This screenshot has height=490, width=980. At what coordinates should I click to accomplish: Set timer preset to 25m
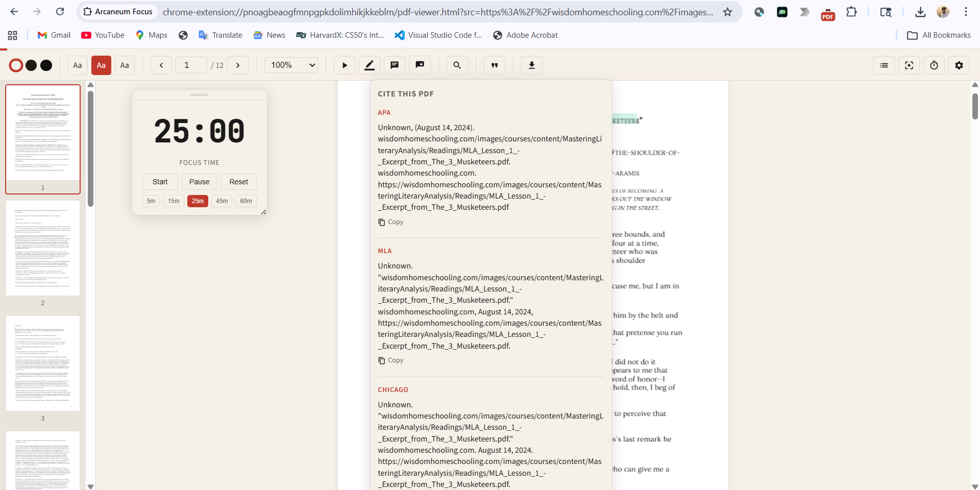(x=198, y=201)
